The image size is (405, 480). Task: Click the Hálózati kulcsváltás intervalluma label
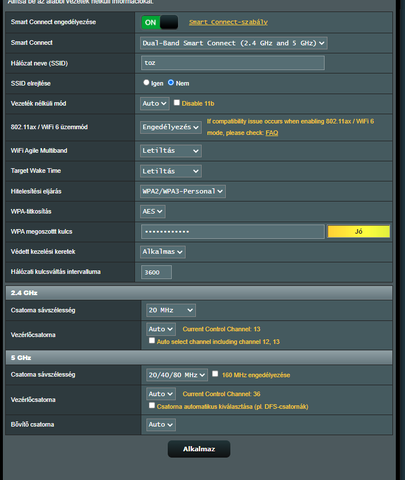tap(56, 272)
